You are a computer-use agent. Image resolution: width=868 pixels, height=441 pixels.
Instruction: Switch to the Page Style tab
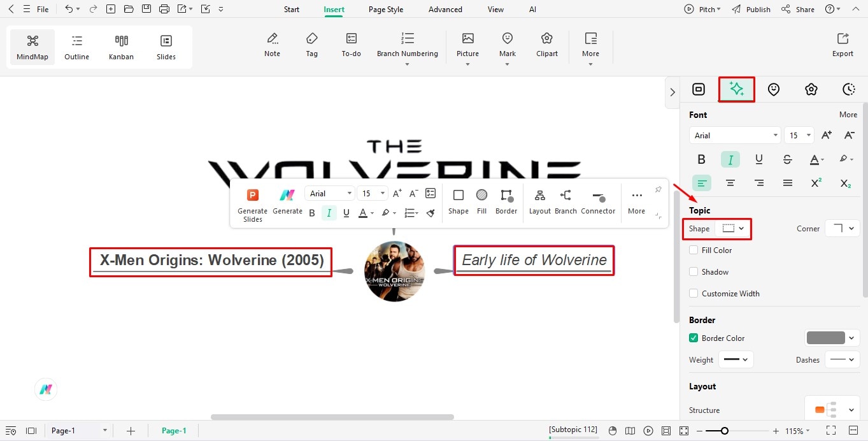[386, 10]
